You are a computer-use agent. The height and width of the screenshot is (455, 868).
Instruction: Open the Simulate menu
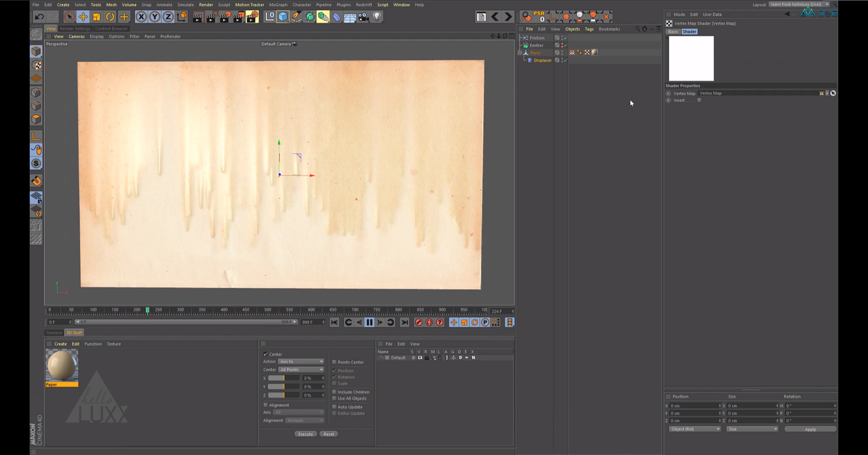(185, 5)
